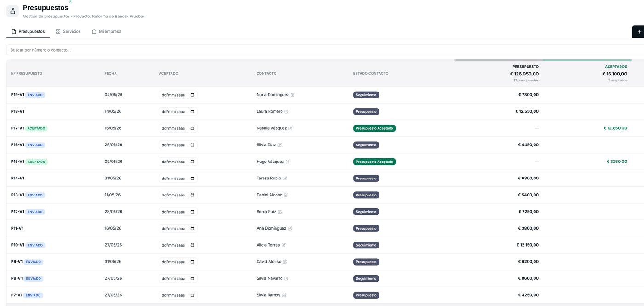Click the ENVIADO badge on P13-V1
This screenshot has height=306, width=644.
point(35,195)
